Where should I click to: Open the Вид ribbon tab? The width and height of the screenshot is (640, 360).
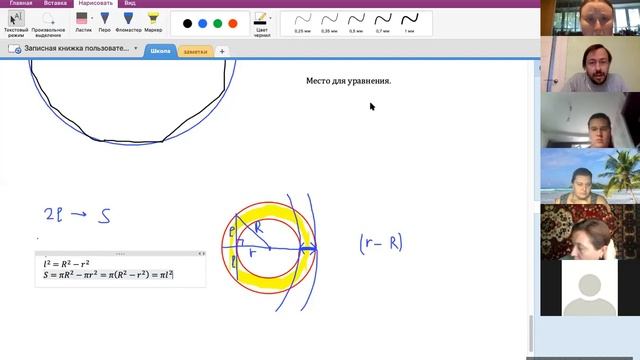click(x=130, y=3)
